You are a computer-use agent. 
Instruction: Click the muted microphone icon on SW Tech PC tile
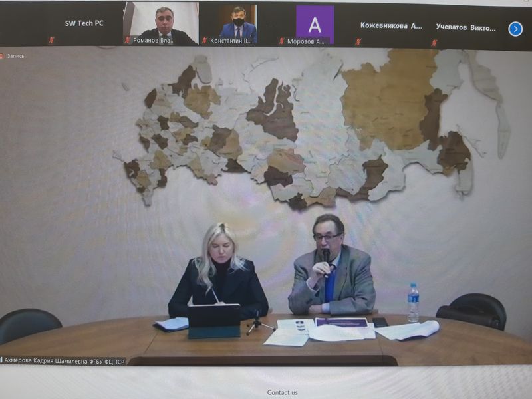[x=51, y=41]
